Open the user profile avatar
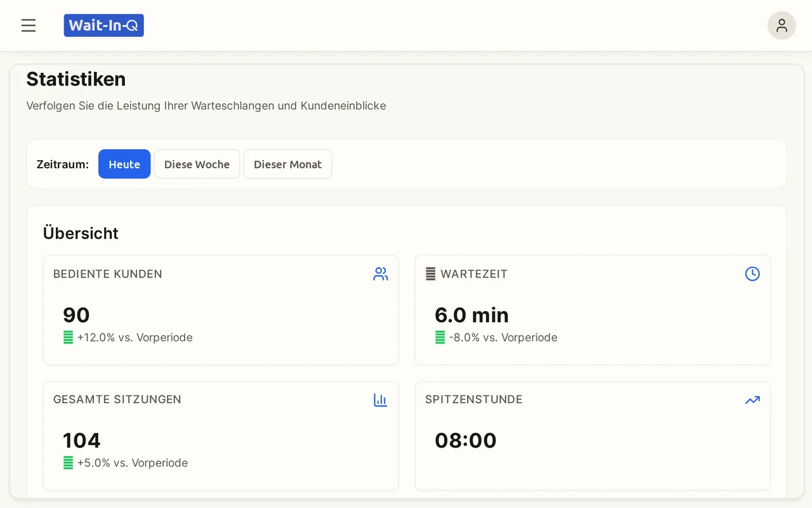 pos(782,25)
